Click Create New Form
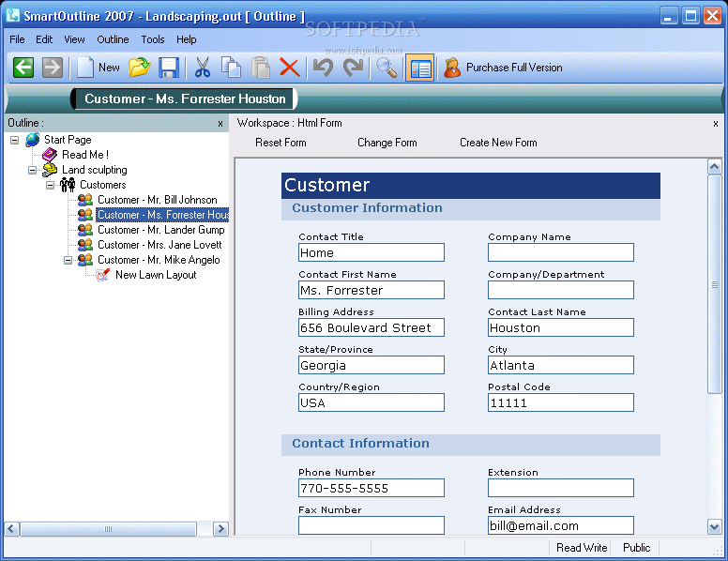Viewport: 728px width, 561px height. [498, 143]
